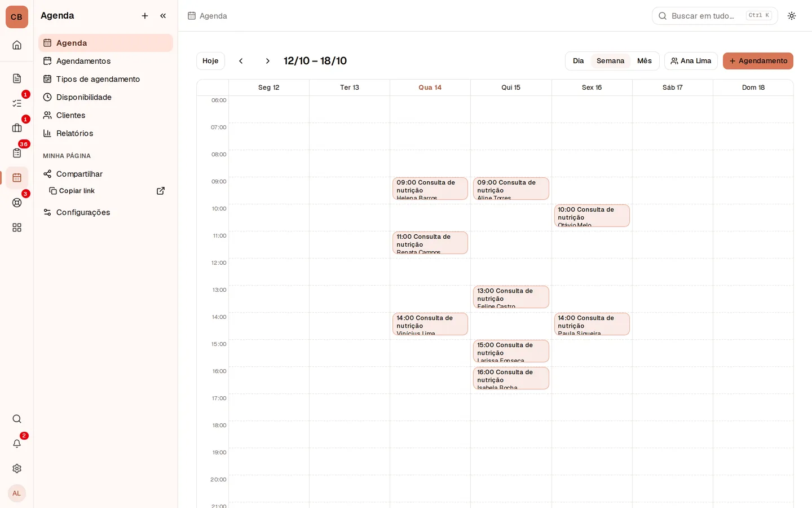Open the Ana Lima professional selector

point(691,61)
